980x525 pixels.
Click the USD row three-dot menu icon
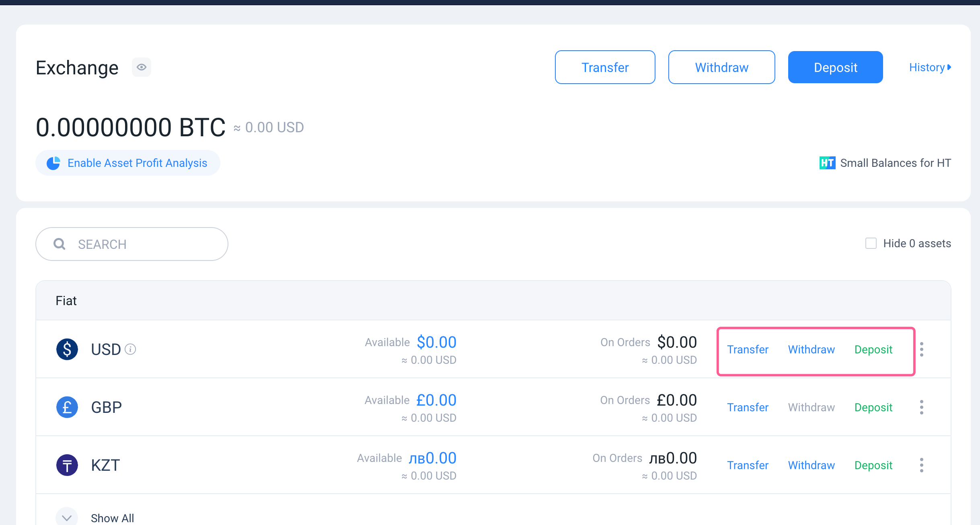pyautogui.click(x=921, y=349)
